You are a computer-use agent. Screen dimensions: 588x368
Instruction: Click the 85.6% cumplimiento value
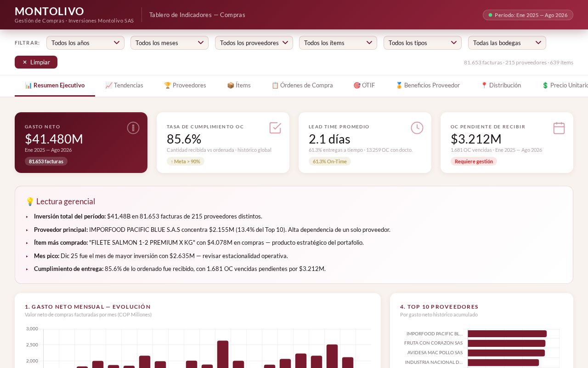click(184, 139)
